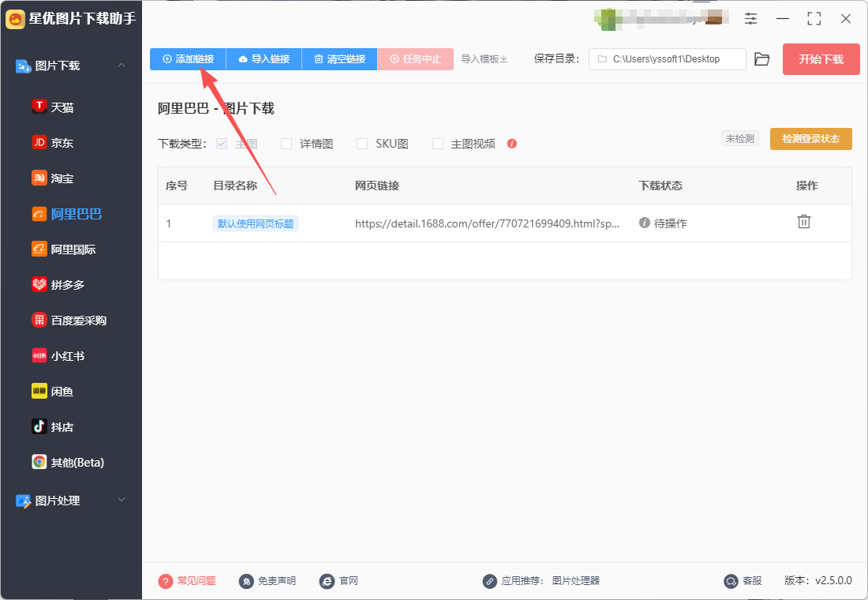Click the save directory path field
This screenshot has height=600, width=868.
tap(667, 59)
